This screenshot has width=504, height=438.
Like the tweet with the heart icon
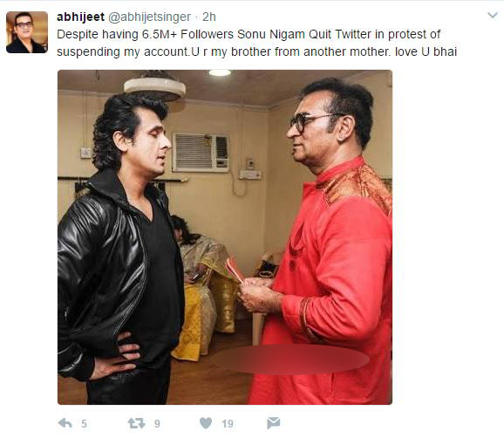click(206, 423)
